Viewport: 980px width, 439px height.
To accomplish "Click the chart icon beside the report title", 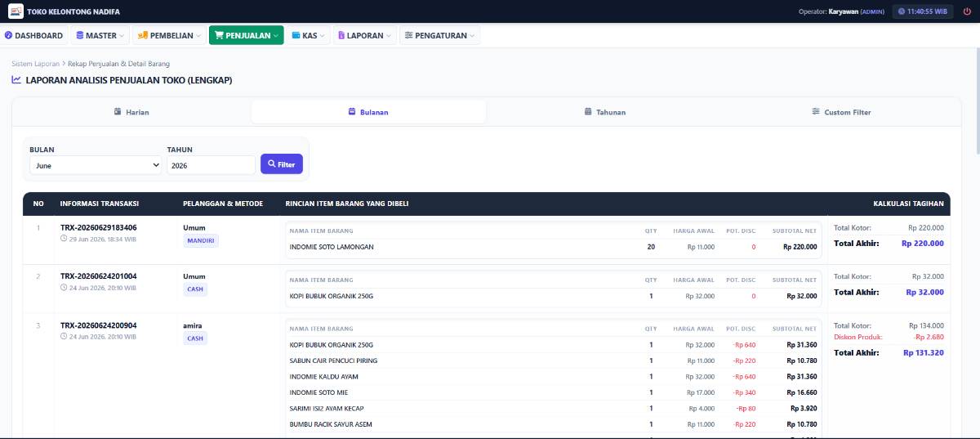I will [x=16, y=80].
